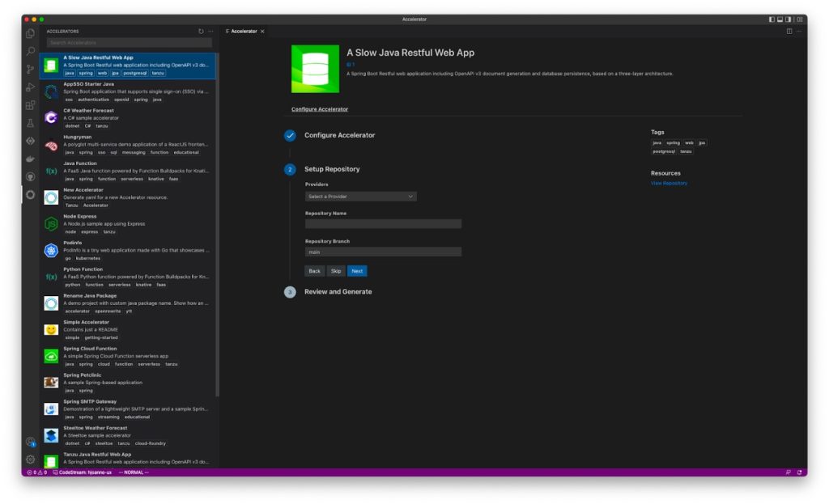Click the feedback icon in status bar

(789, 472)
